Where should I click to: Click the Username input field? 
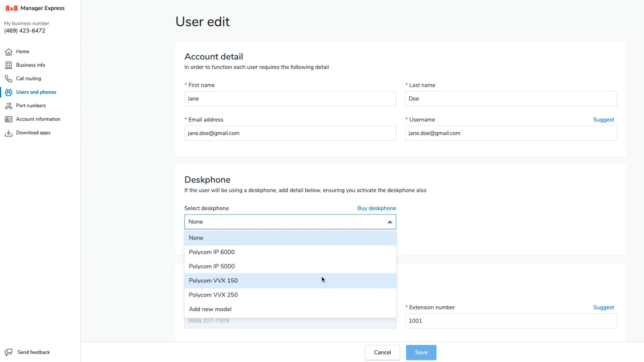pyautogui.click(x=511, y=133)
